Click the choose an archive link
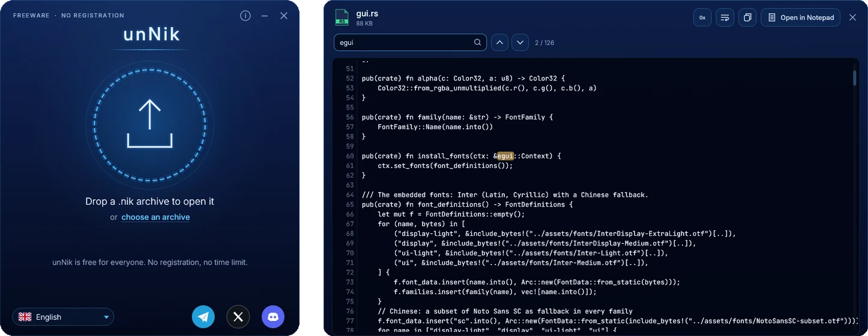Screen dimensions: 868x336 (x=155, y=217)
